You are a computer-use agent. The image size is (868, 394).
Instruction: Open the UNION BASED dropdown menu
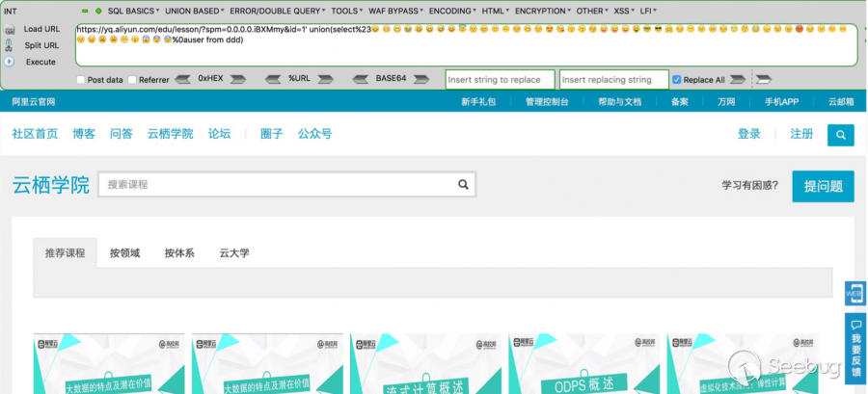(x=195, y=11)
